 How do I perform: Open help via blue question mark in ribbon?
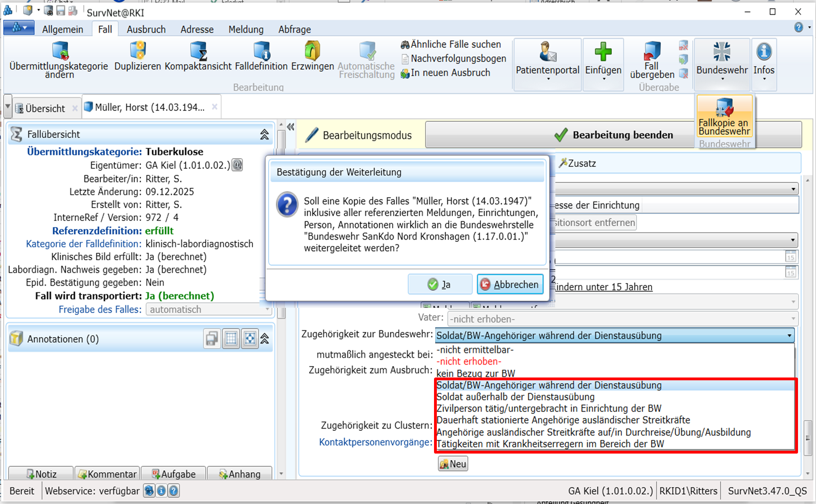798,27
